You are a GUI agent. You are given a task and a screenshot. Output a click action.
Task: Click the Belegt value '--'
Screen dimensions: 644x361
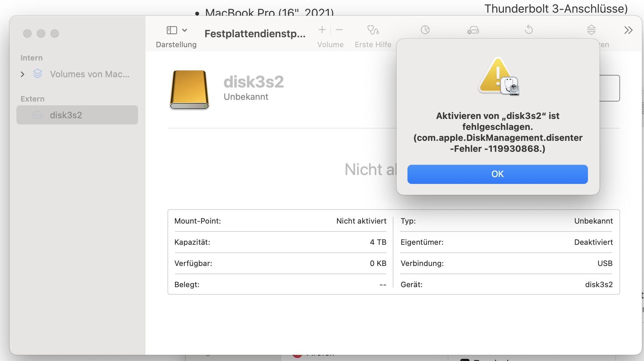coord(383,285)
